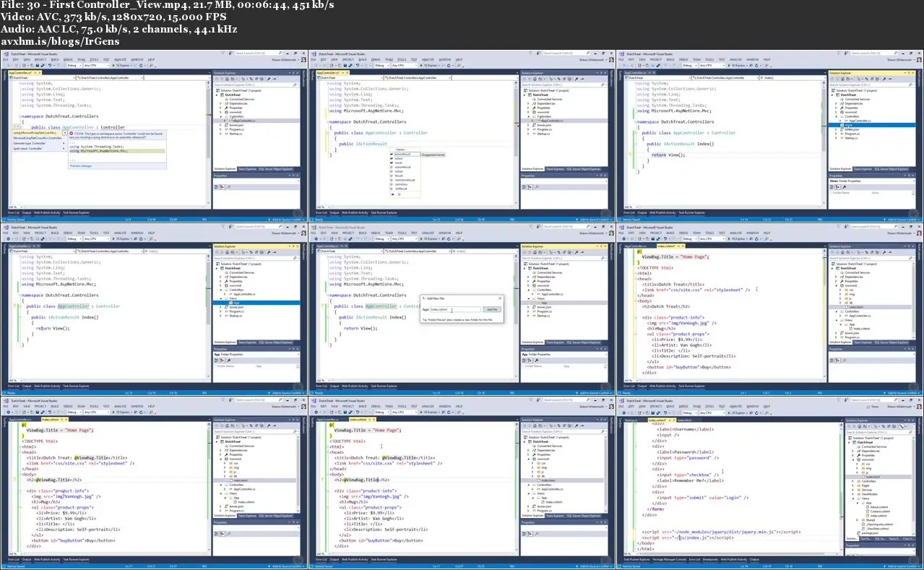The height and width of the screenshot is (570, 924).
Task: Toggle Alphabetical sort in Properties panel, error-popup frame
Action: (x=222, y=187)
